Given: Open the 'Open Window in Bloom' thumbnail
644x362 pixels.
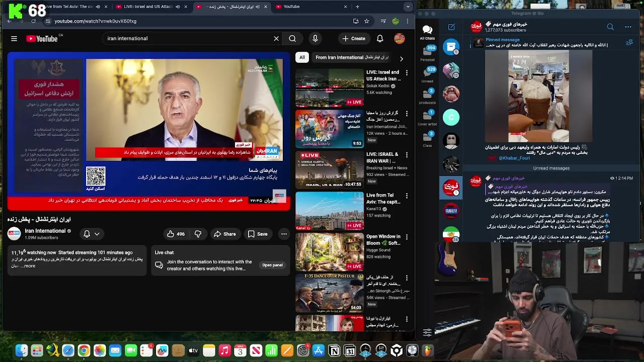Looking at the screenshot, I should 329,251.
